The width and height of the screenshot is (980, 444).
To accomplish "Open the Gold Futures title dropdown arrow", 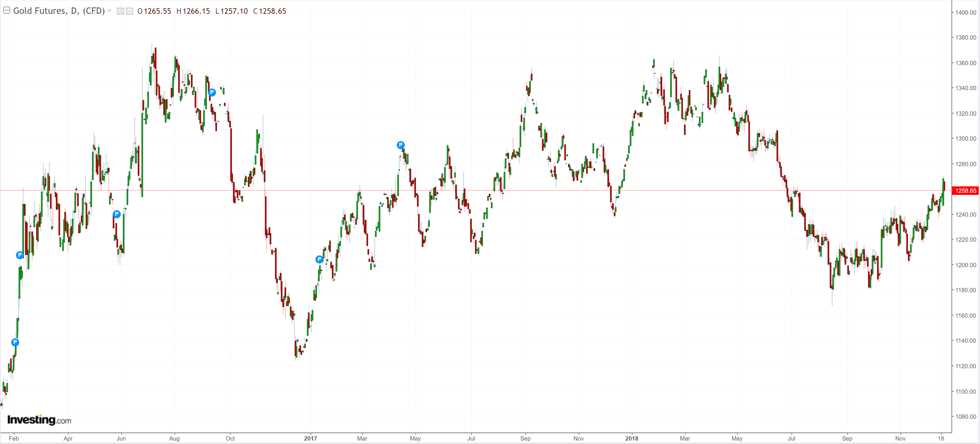I will tap(110, 11).
